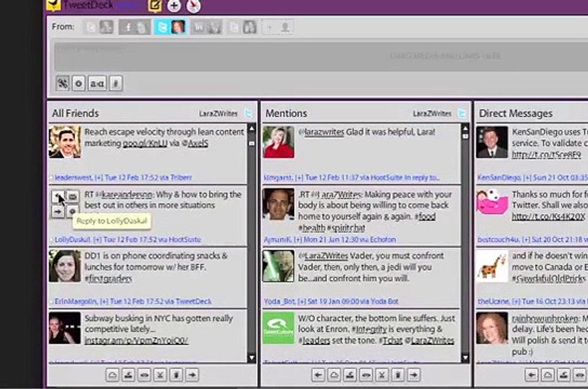Click X clear icon under All Friends column
Viewport: 588px width, 389px height.
[160, 375]
